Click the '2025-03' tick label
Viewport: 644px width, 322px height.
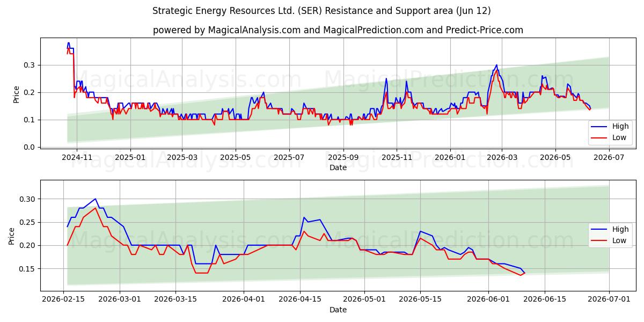point(182,157)
